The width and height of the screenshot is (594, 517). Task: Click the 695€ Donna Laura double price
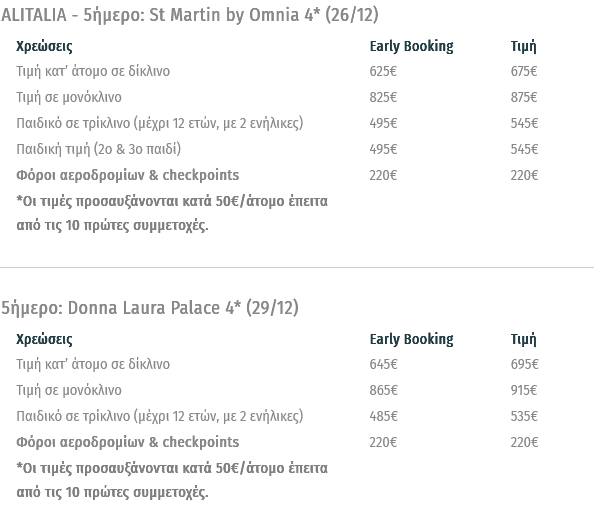click(524, 364)
